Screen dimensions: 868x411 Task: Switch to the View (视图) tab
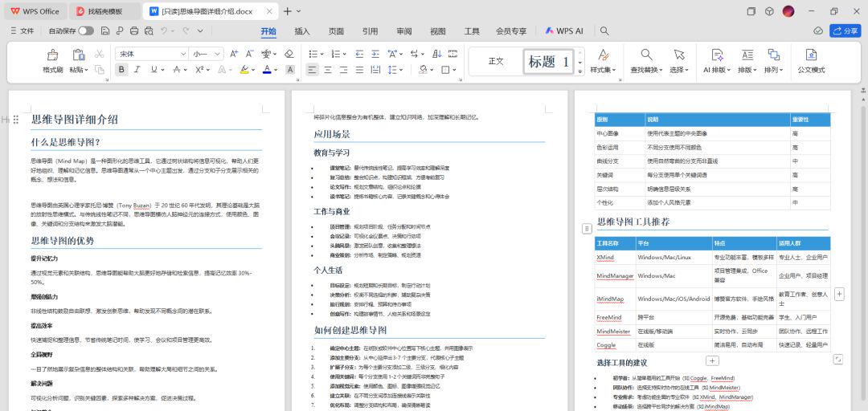click(438, 31)
